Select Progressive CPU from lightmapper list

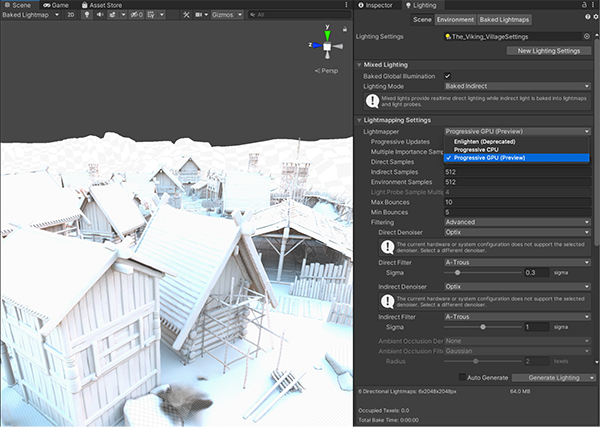[x=476, y=150]
